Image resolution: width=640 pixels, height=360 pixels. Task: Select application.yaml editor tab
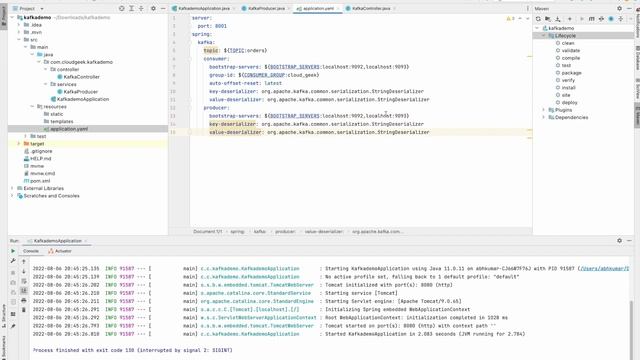318,8
